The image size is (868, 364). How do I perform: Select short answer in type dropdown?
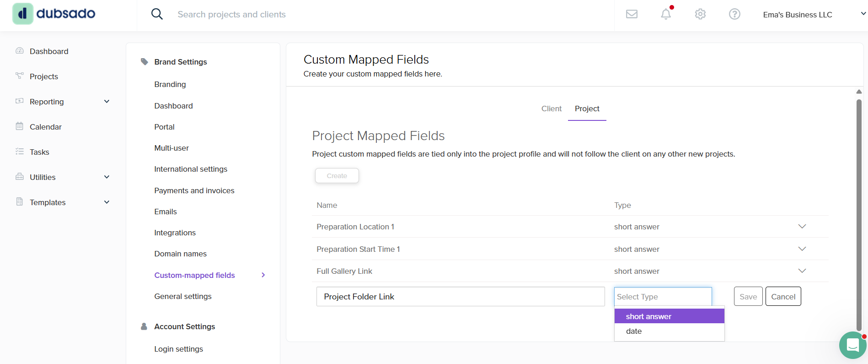pos(648,316)
